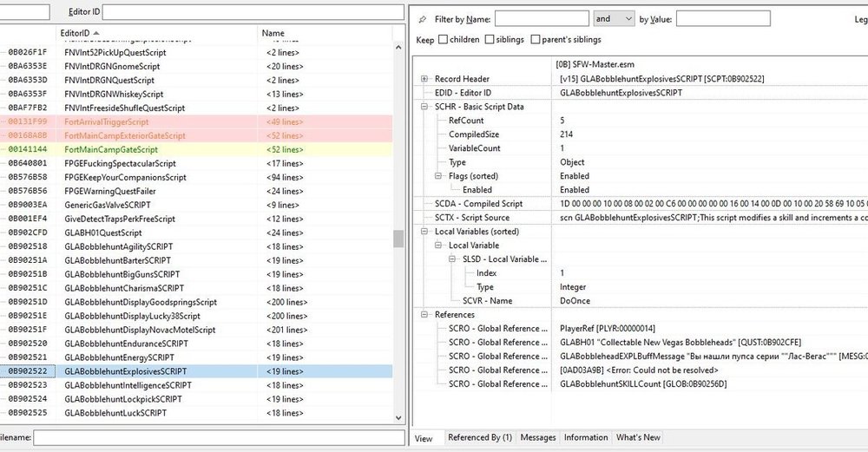Click the record list scroll-down arrow
The image size is (868, 452).
(x=398, y=418)
